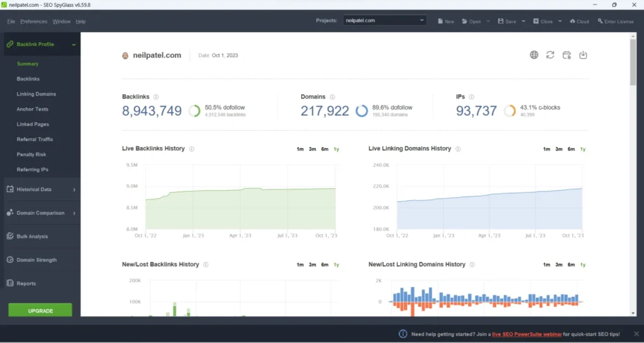The width and height of the screenshot is (644, 343).
Task: Select 3m range for New/Lost Backlinks History
Action: coord(312,265)
